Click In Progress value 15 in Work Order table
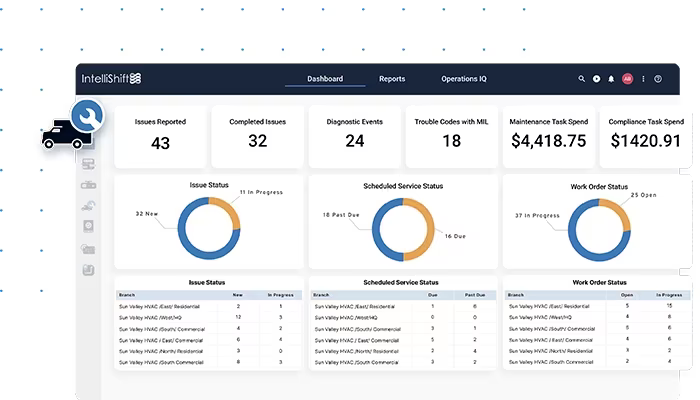Viewport: 700px width, 400px height. tap(669, 306)
